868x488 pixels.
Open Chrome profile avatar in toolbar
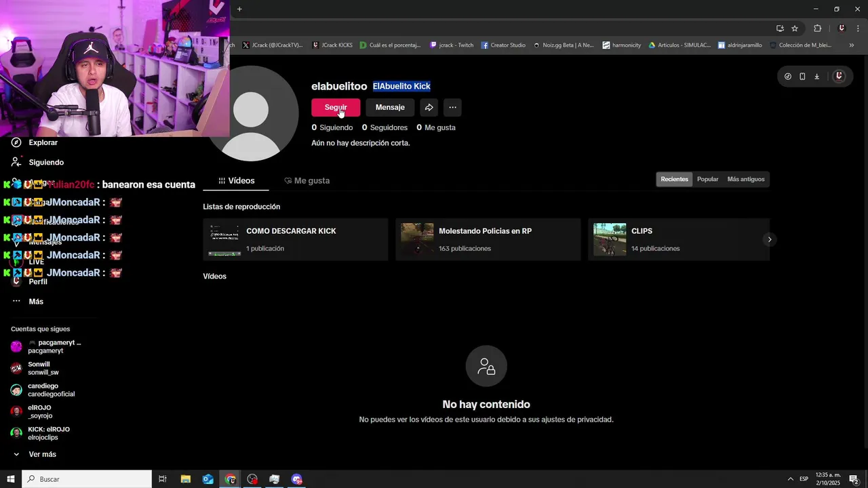point(842,28)
